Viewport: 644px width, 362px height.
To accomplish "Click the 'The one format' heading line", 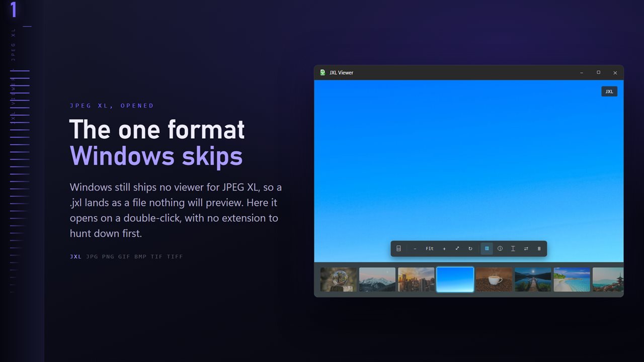I will coord(157,130).
